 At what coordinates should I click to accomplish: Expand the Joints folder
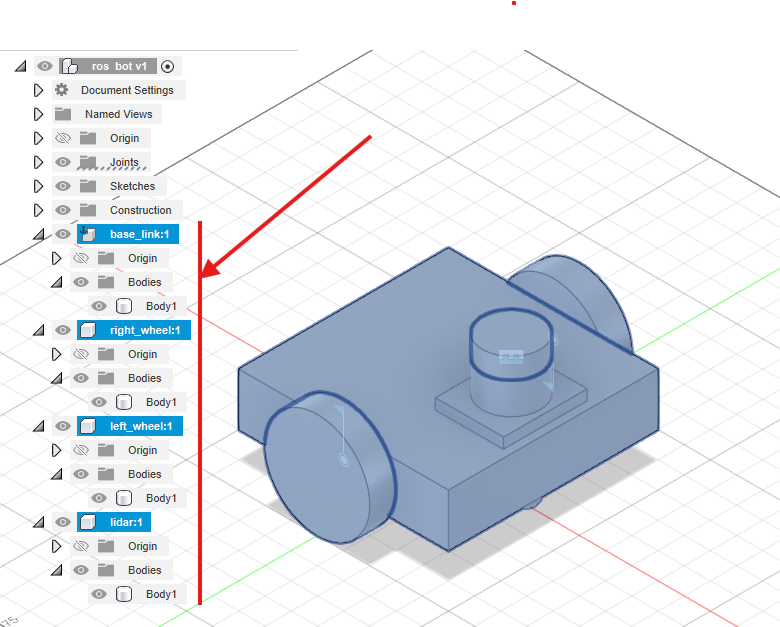[38, 162]
